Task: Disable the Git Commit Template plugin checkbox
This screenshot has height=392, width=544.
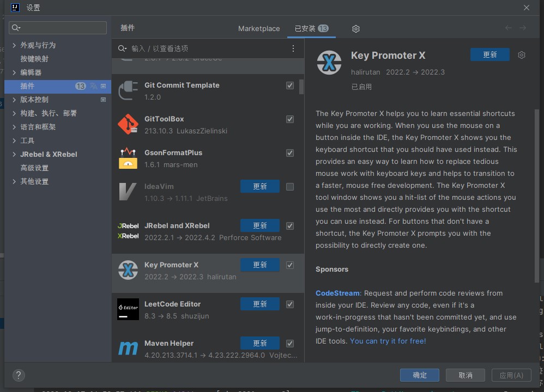Action: (290, 85)
